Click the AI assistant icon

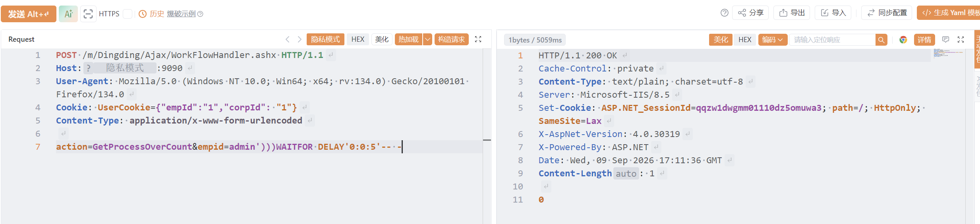(68, 14)
